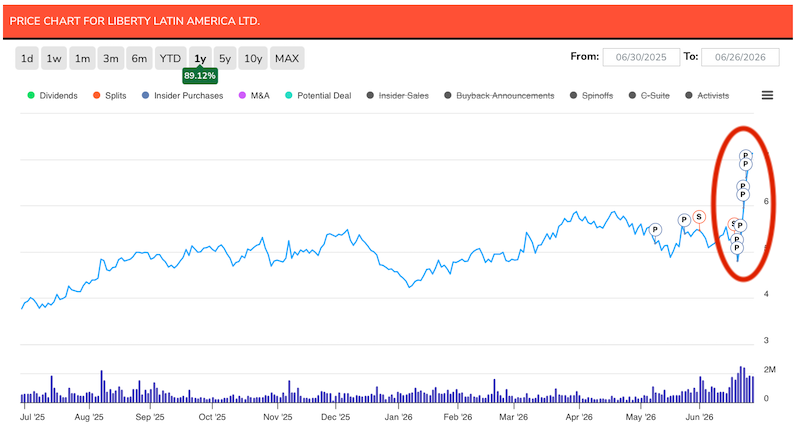
Task: Click the lowest P marker in June cluster
Action: pos(736,248)
